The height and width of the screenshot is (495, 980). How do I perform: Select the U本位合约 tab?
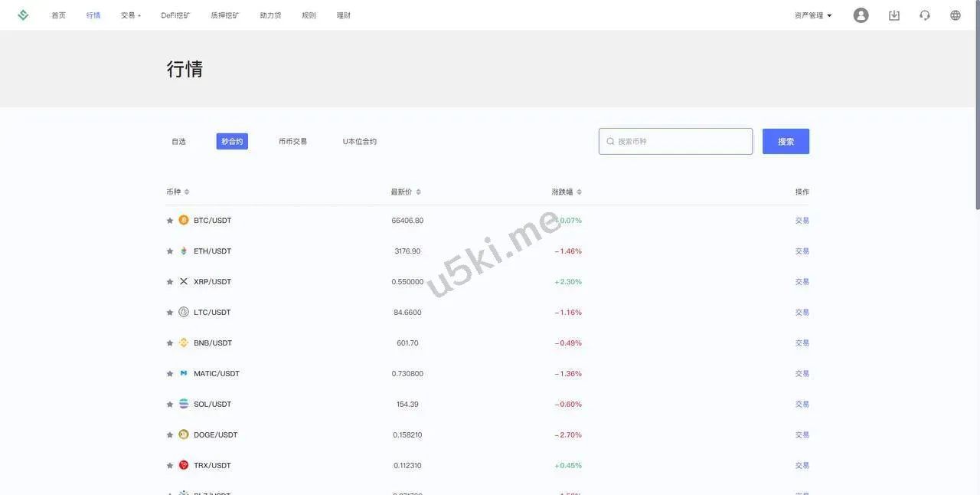point(359,142)
